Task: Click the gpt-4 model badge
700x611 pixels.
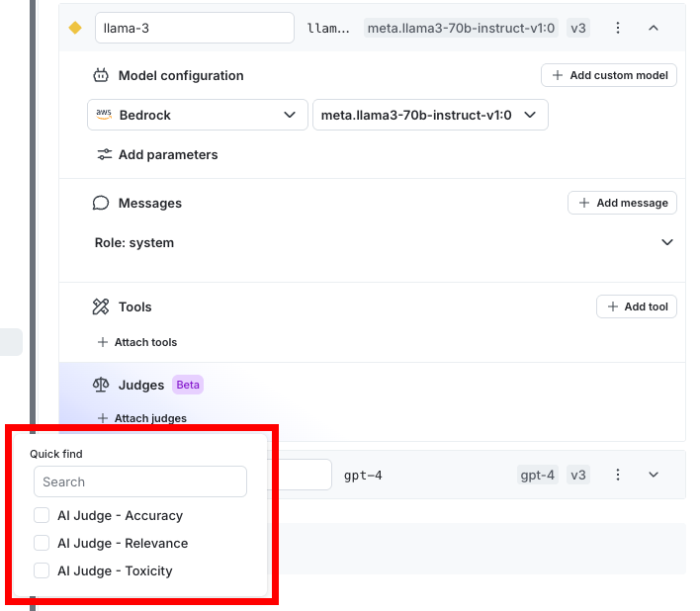Action: pos(538,475)
